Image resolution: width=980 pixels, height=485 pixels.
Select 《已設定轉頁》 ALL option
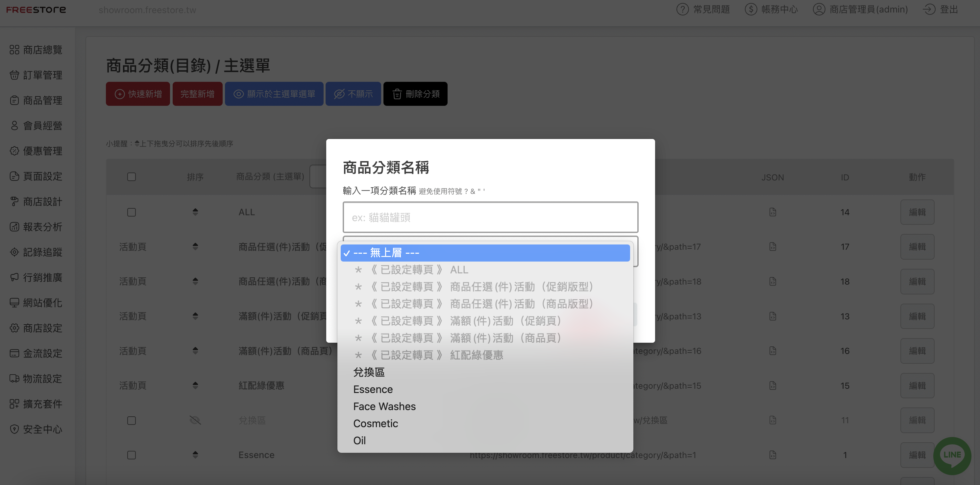click(x=485, y=270)
